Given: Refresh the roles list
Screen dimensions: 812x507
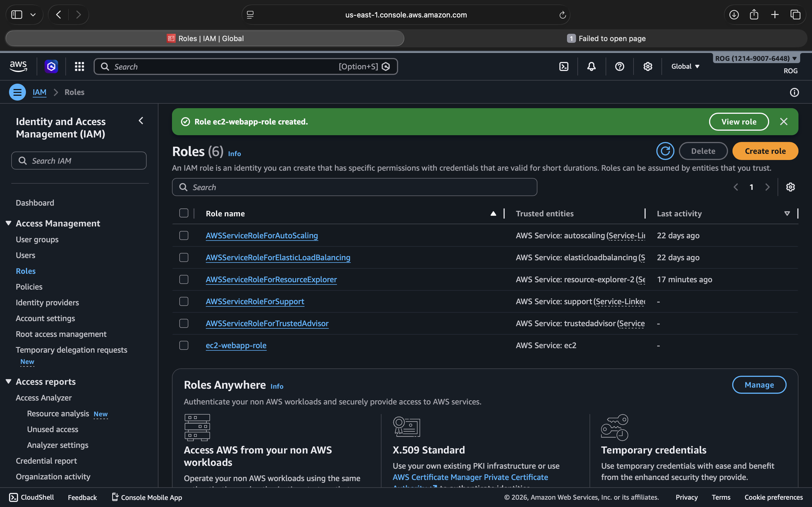Looking at the screenshot, I should pyautogui.click(x=665, y=151).
